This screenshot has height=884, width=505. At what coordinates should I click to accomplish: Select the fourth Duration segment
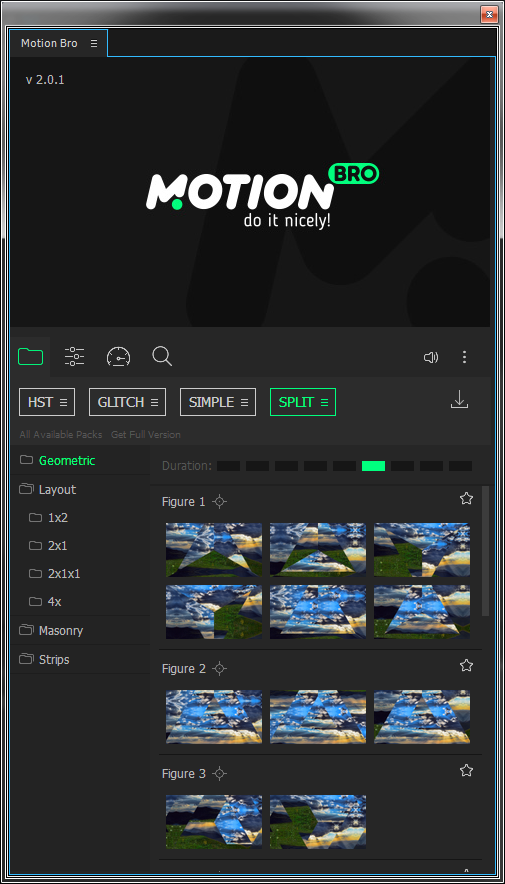(x=316, y=466)
